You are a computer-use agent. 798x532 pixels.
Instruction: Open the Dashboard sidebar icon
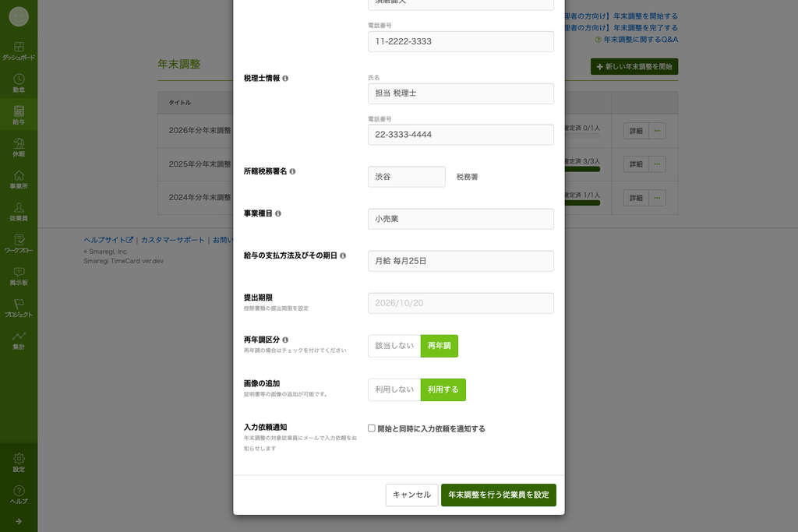[19, 51]
